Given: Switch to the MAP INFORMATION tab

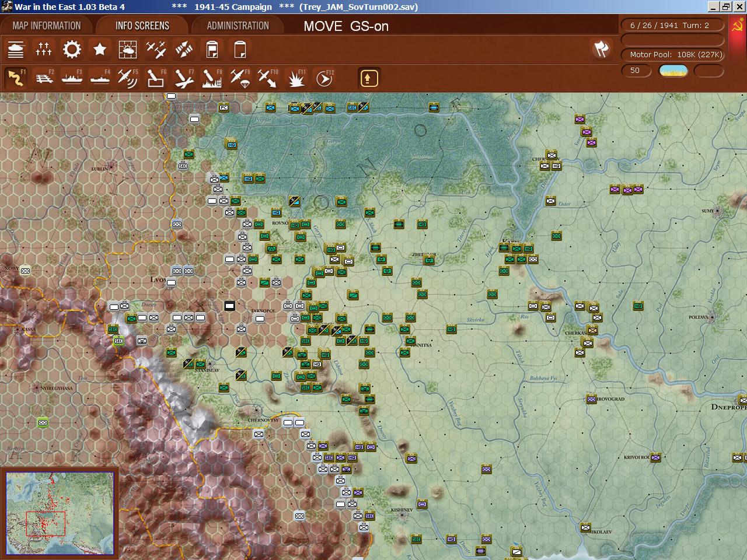Looking at the screenshot, I should (47, 26).
